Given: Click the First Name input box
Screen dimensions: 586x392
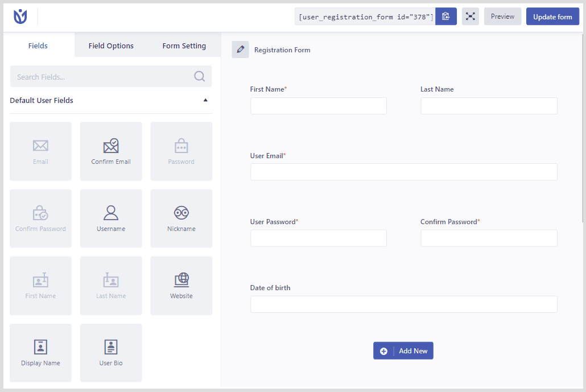Looking at the screenshot, I should (x=319, y=106).
